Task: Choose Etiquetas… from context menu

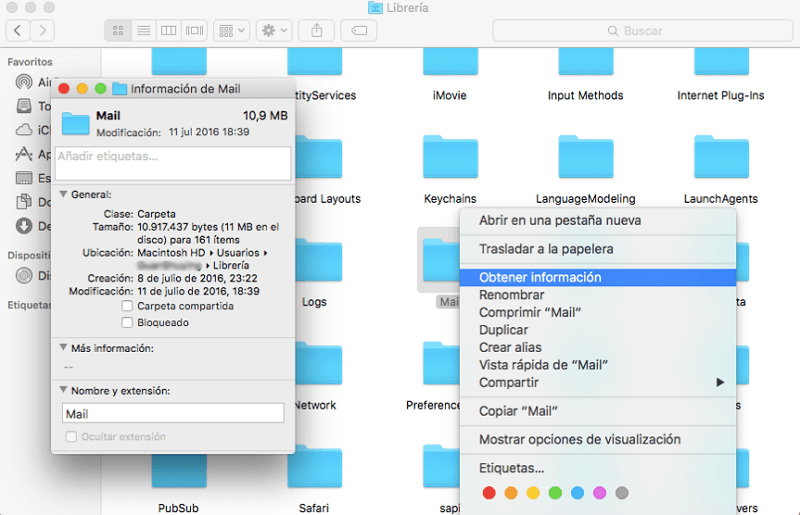Action: [597, 468]
